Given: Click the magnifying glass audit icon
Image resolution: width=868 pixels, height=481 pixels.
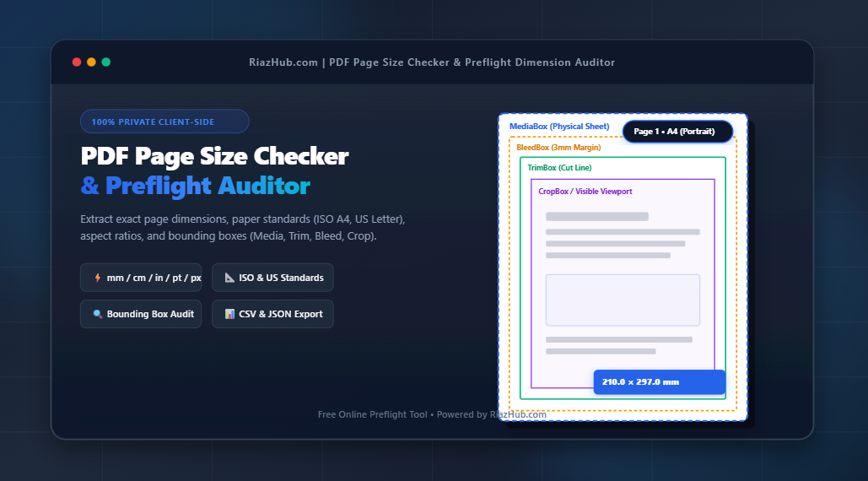Looking at the screenshot, I should pyautogui.click(x=98, y=315).
